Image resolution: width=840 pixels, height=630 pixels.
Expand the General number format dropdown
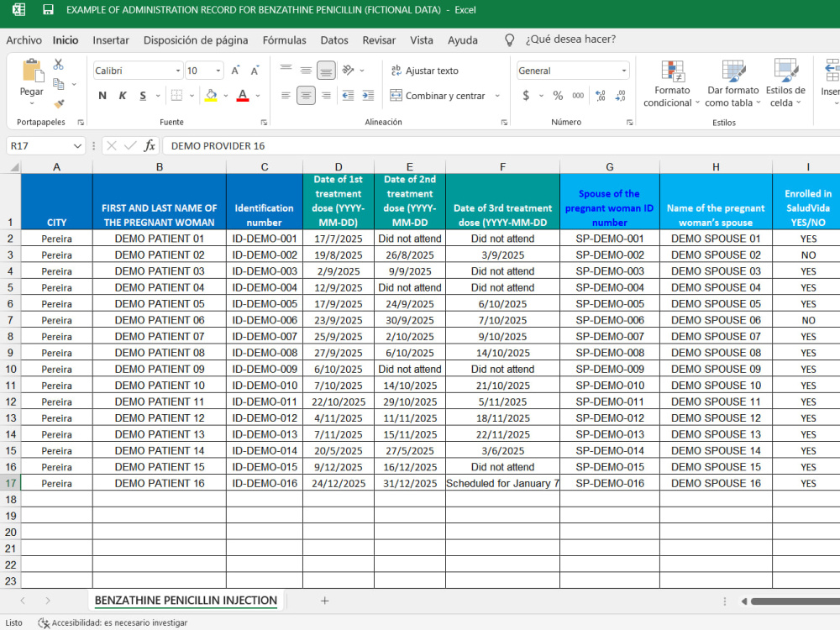(623, 71)
